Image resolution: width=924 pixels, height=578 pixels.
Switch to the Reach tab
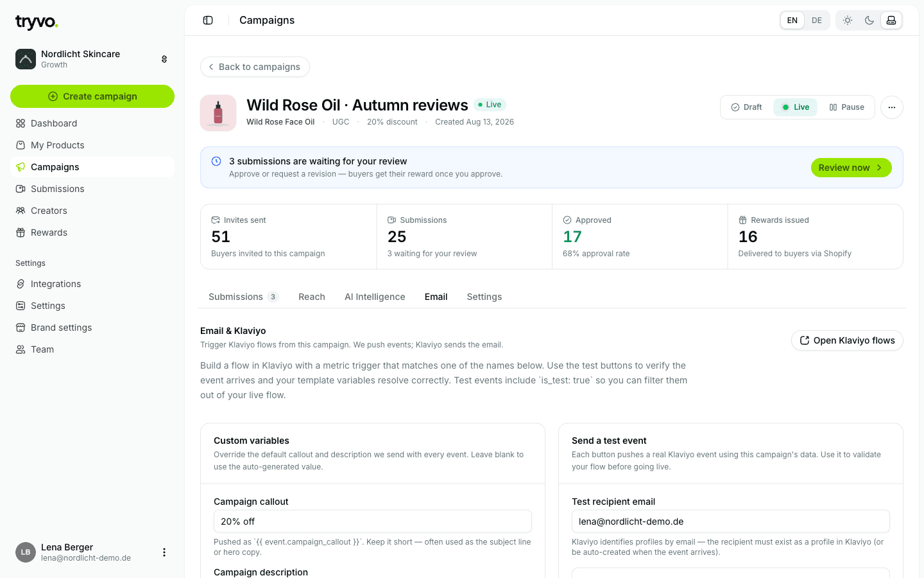312,297
